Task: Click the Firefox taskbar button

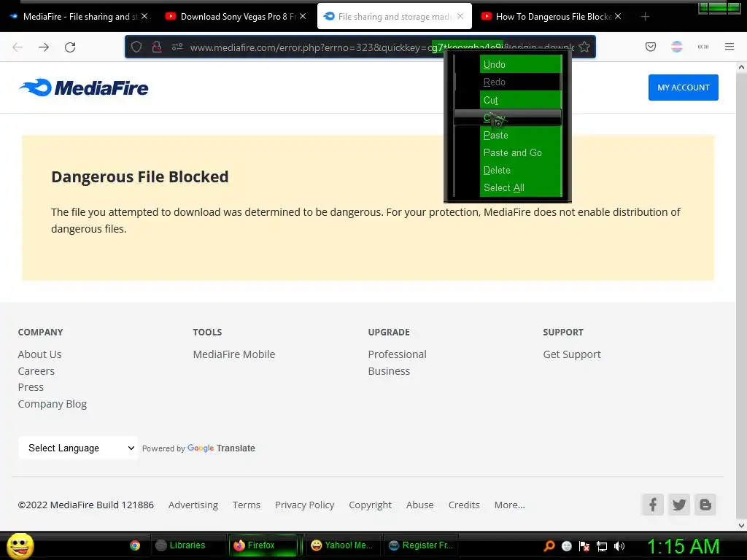Action: click(x=263, y=545)
